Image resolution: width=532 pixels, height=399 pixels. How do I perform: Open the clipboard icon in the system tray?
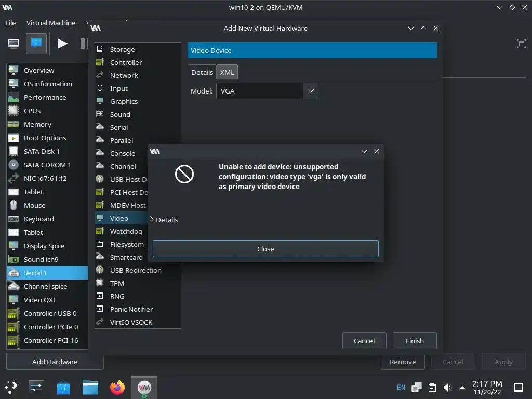432,388
